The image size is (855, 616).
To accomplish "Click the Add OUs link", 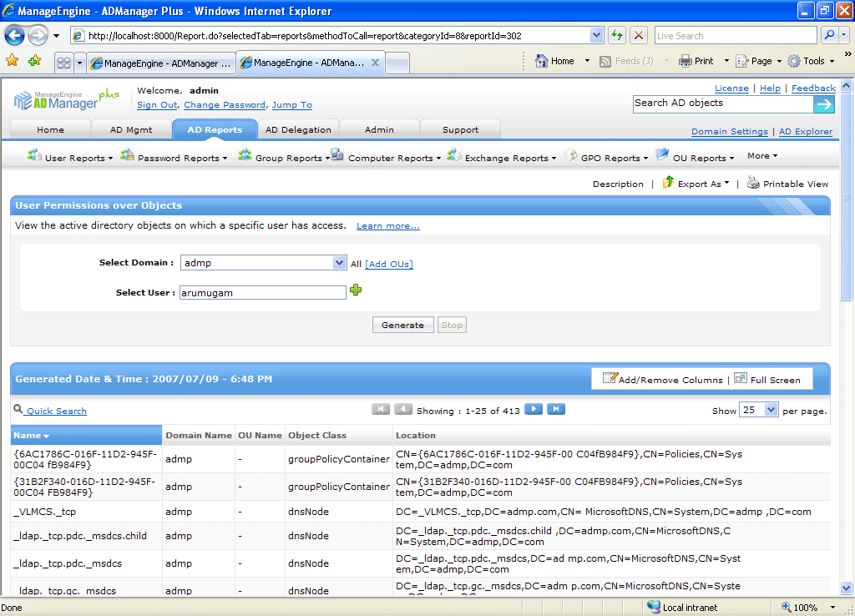I will 389,264.
